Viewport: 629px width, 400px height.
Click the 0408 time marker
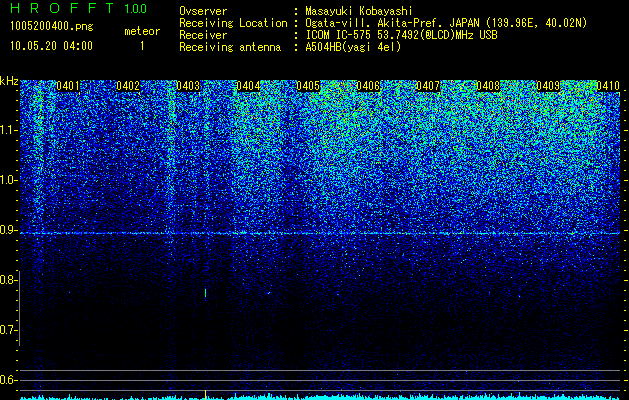(x=488, y=86)
